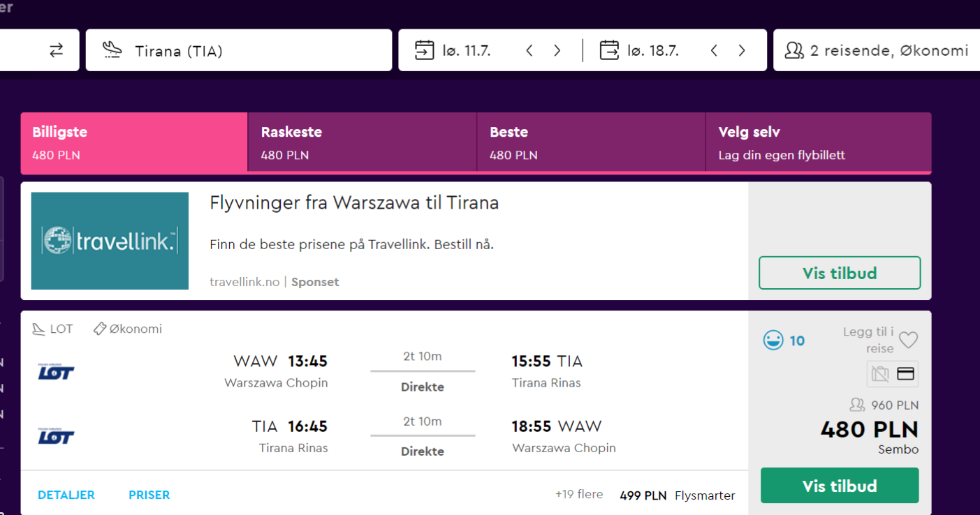Click the travellers people icon

(x=795, y=50)
